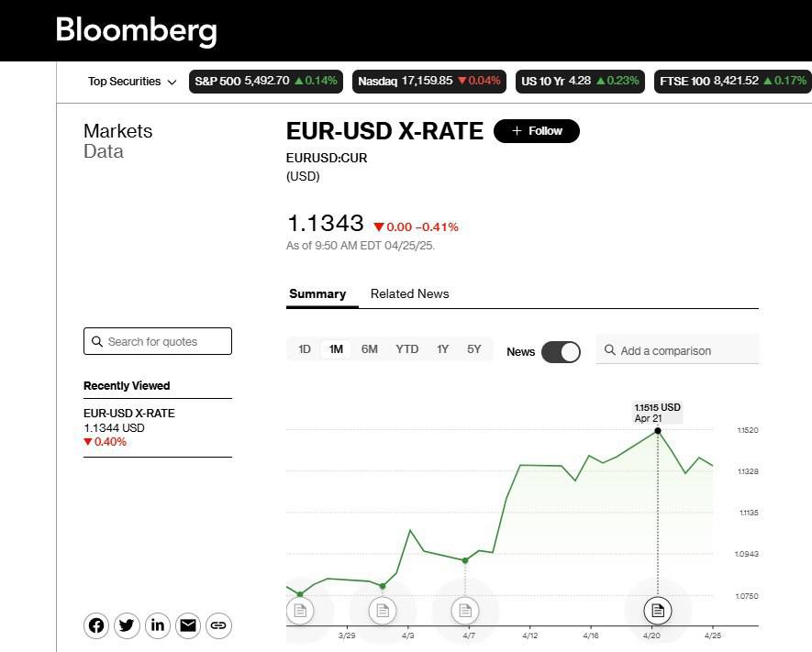
Task: Expand the Top Securities dropdown
Action: [x=131, y=82]
